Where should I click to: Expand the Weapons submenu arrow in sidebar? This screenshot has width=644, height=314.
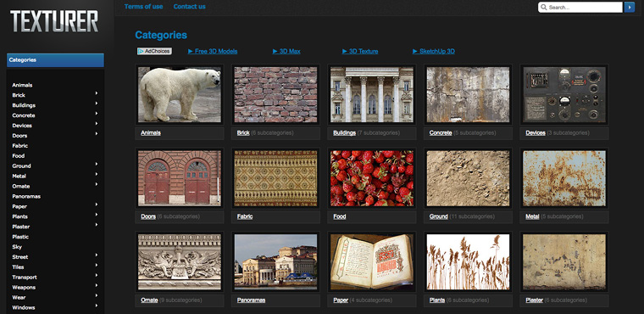97,285
